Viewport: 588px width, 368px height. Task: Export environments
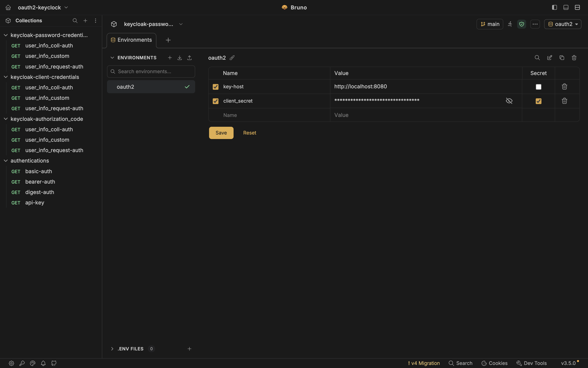coord(189,58)
